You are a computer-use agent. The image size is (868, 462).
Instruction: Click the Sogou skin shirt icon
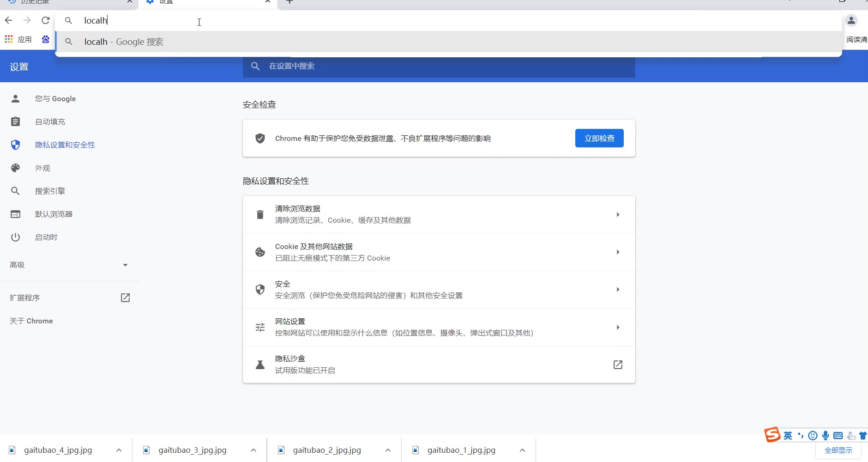tap(863, 435)
